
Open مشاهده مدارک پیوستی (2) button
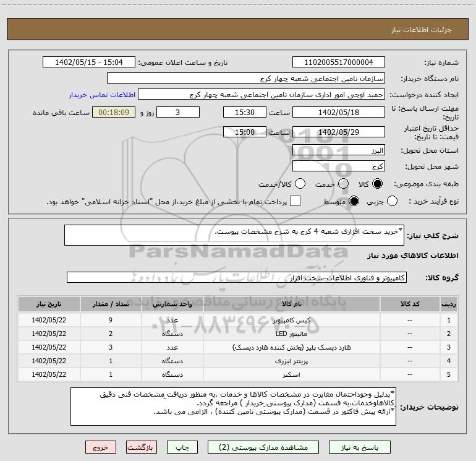(263, 447)
